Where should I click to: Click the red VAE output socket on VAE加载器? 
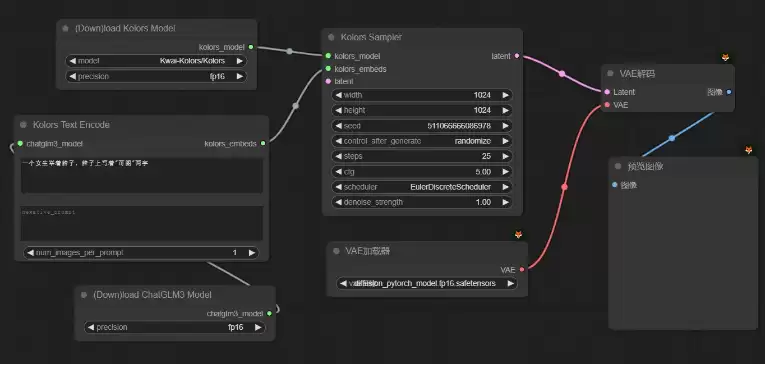tap(522, 269)
